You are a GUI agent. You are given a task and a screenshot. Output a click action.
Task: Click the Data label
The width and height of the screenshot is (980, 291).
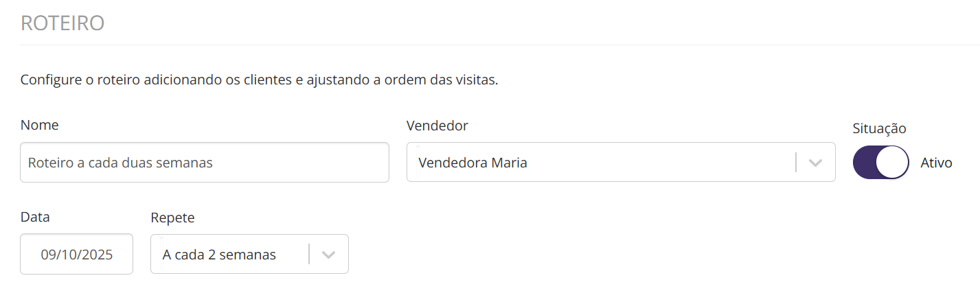(35, 217)
